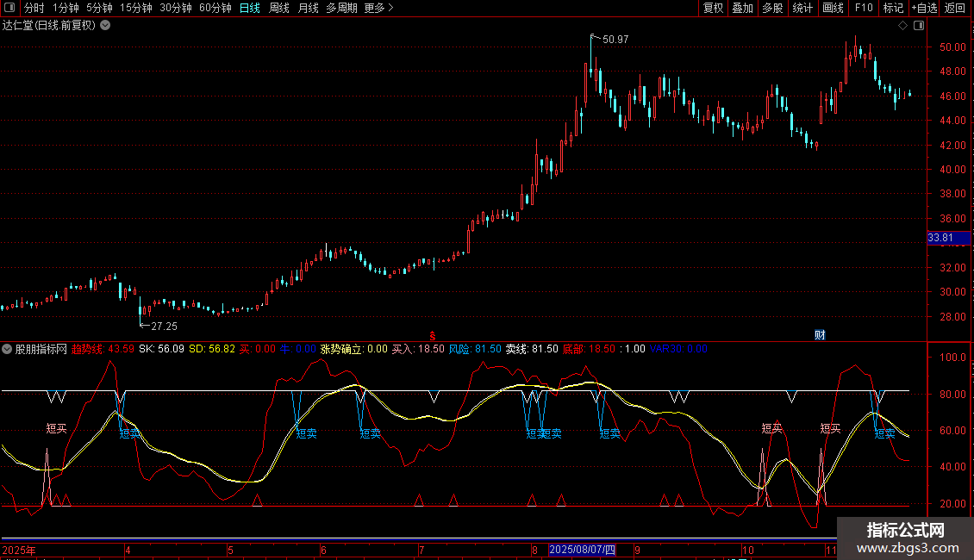Screen dimensions: 974x560
Task: Click the 2025/08/07/四 date label
Action: 583,550
